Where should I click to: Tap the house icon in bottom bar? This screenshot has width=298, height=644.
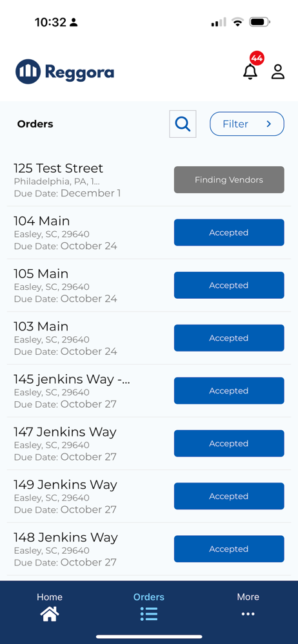coord(50,614)
